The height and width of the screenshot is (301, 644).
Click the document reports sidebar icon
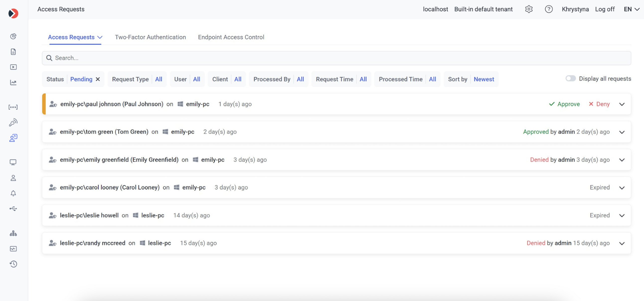pos(13,52)
